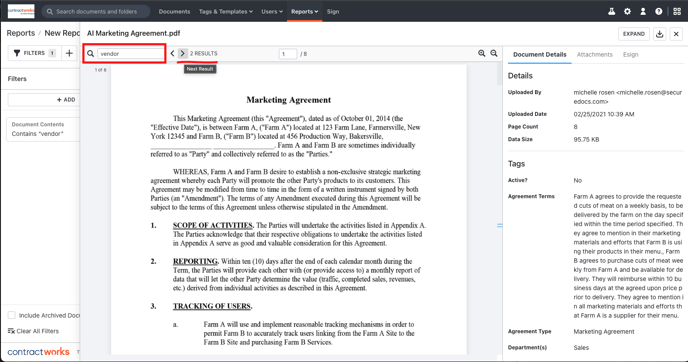Click Uploaded Date value 02/25/2021 10:39 AM
688x362 pixels.
(604, 114)
